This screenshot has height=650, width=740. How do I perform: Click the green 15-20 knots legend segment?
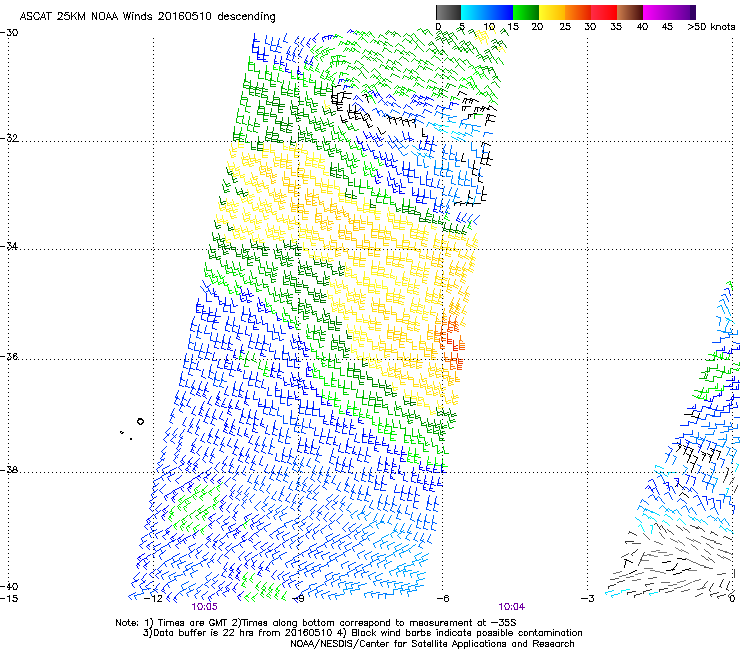tap(526, 12)
